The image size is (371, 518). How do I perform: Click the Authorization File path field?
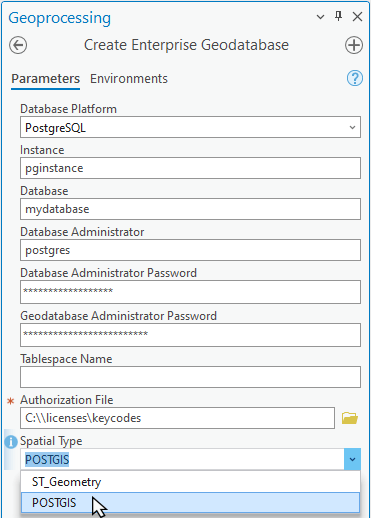pyautogui.click(x=177, y=418)
